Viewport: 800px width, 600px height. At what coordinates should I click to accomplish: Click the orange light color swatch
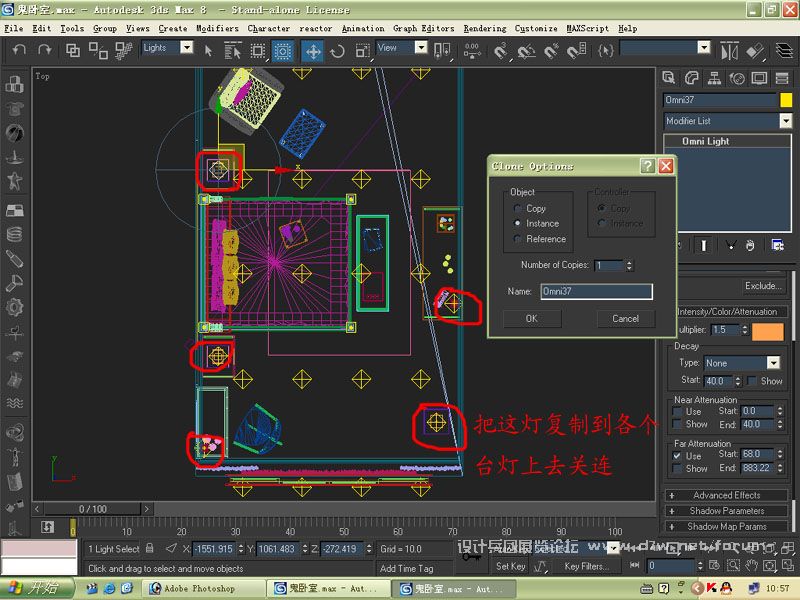click(767, 331)
